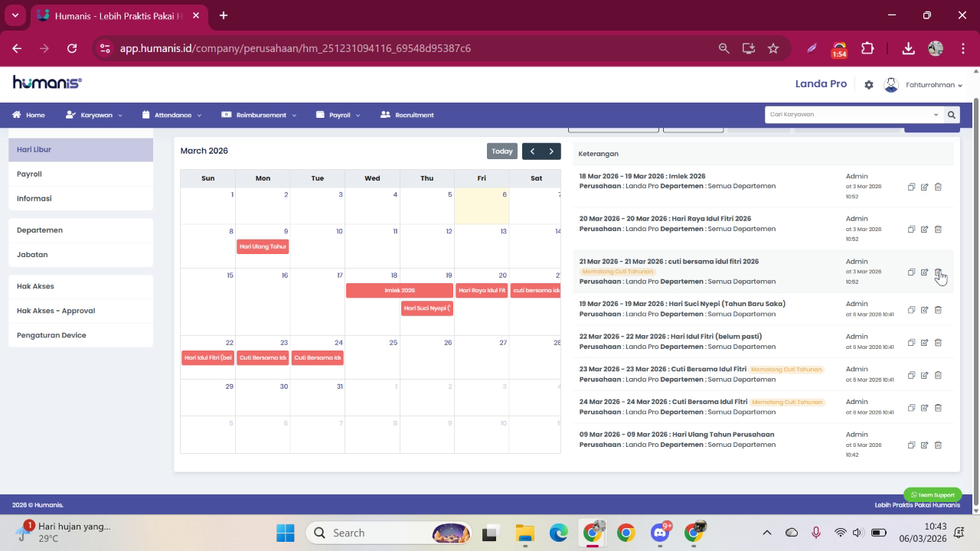The height and width of the screenshot is (551, 980).
Task: Open Pengaturan Device in the sidebar
Action: tap(80, 335)
